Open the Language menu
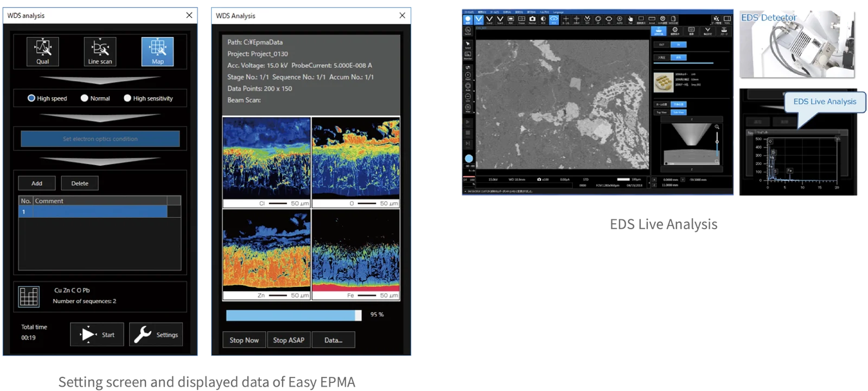Screen dimensions: 868x391 [x=558, y=12]
